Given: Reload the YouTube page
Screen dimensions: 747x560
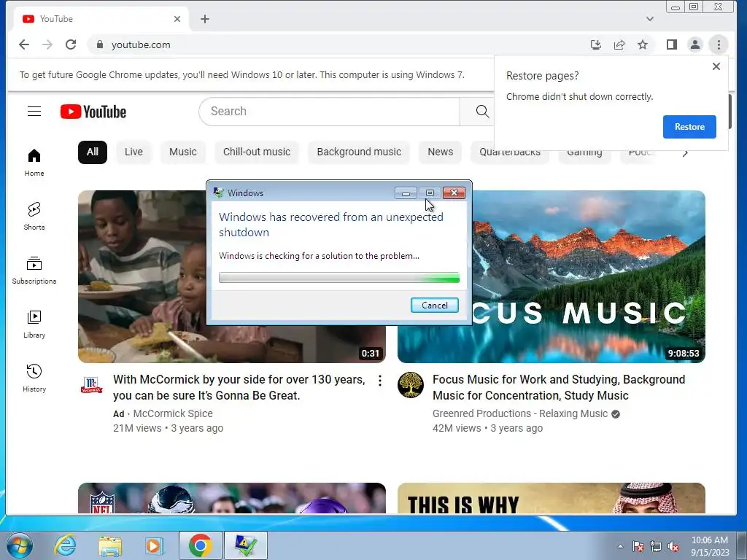Looking at the screenshot, I should [x=71, y=44].
